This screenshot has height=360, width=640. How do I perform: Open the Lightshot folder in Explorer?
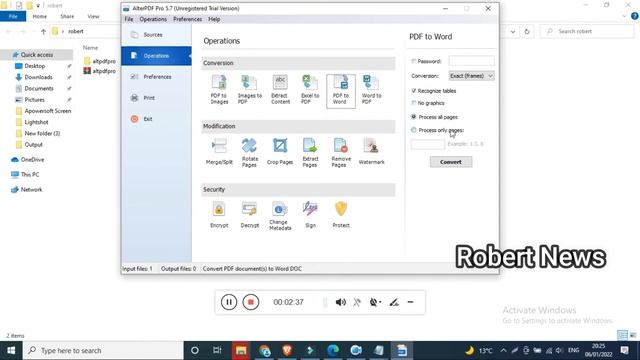36,122
